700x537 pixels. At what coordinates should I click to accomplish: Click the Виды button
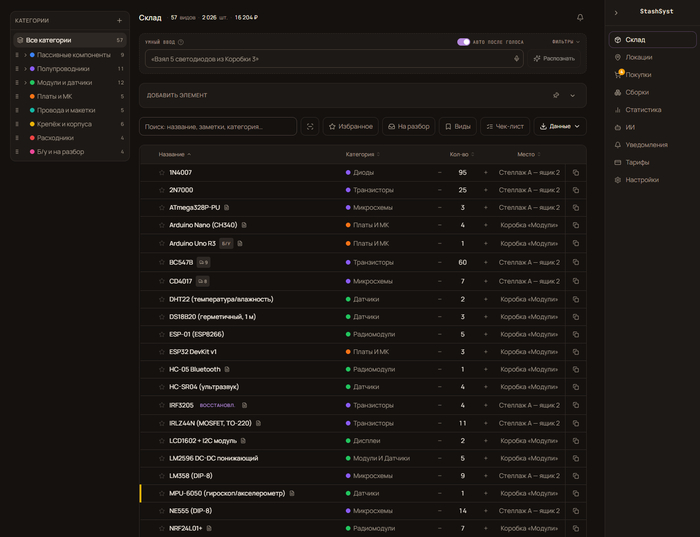[458, 126]
